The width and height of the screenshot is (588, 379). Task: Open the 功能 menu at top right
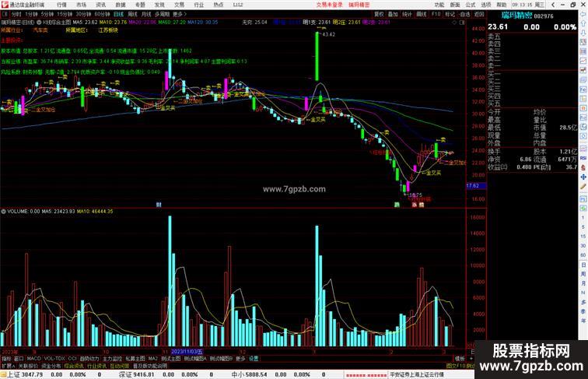[x=439, y=5]
